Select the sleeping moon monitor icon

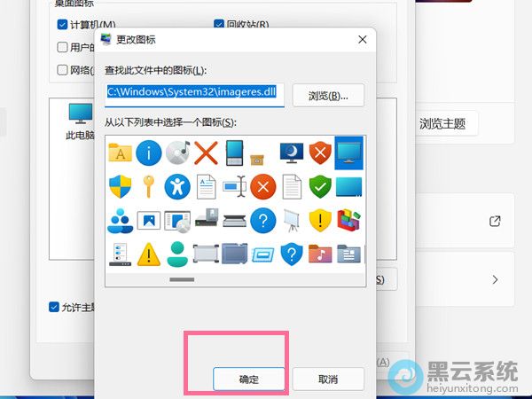291,153
